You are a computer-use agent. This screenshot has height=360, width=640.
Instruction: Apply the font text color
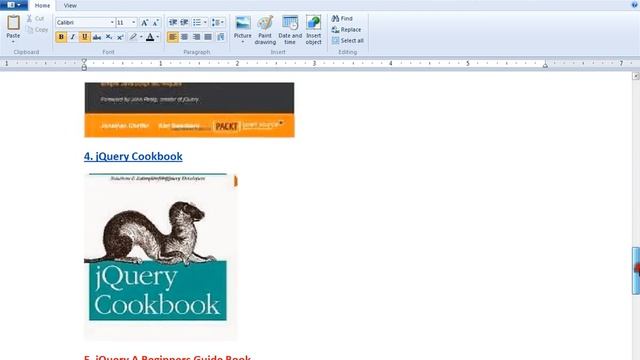click(150, 37)
